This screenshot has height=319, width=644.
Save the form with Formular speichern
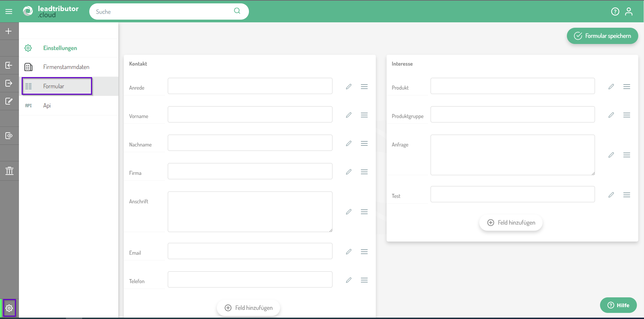click(602, 36)
